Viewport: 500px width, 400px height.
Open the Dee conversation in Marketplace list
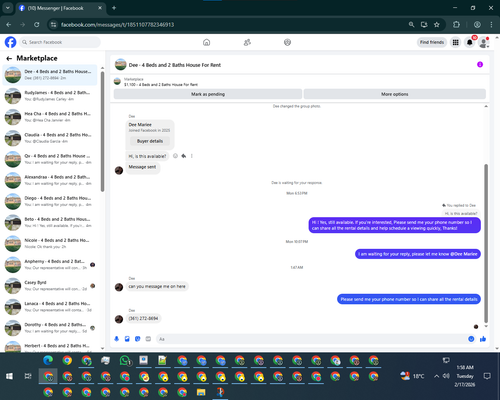(50, 75)
